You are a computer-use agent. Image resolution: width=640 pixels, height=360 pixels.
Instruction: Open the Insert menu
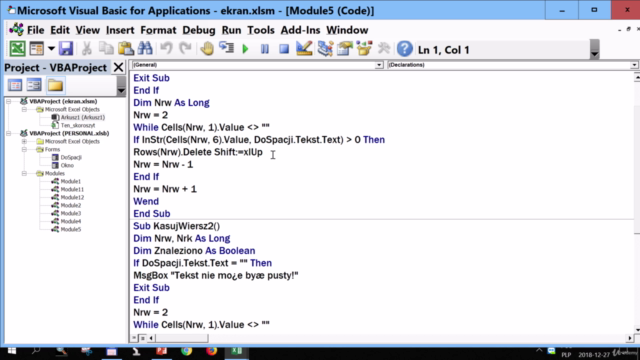click(120, 30)
